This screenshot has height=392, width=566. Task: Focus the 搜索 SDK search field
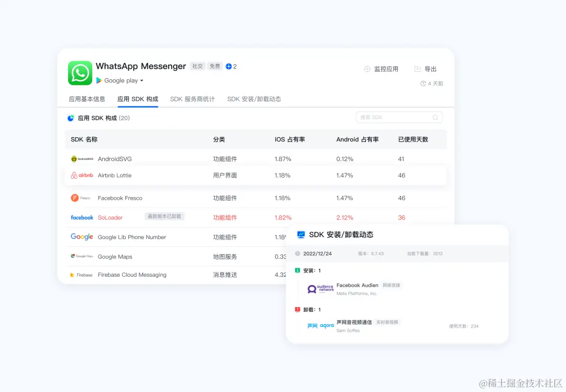click(x=399, y=117)
